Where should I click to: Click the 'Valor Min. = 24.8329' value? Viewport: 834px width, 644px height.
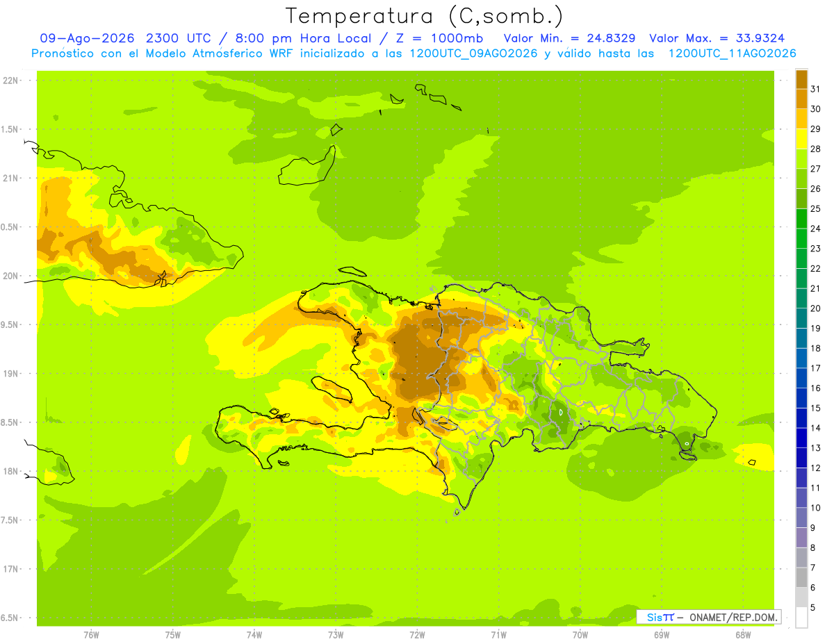tap(569, 38)
